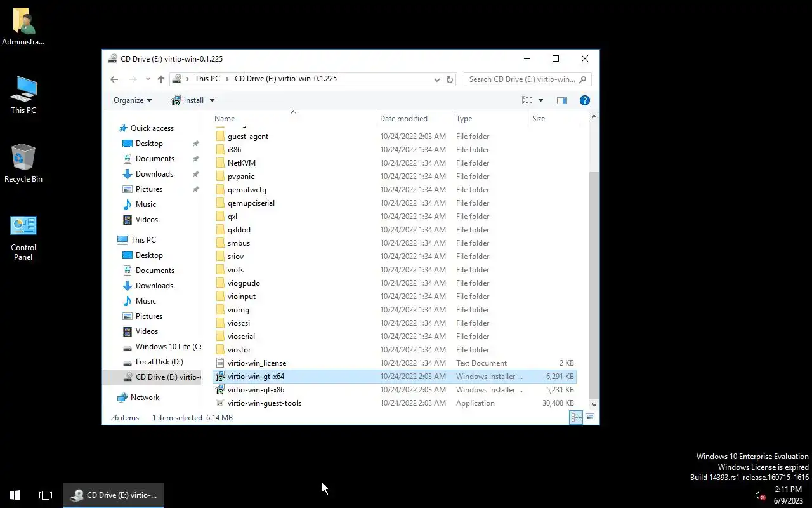This screenshot has width=812, height=508.
Task: Click the file list scrollbar down arrow
Action: point(594,404)
